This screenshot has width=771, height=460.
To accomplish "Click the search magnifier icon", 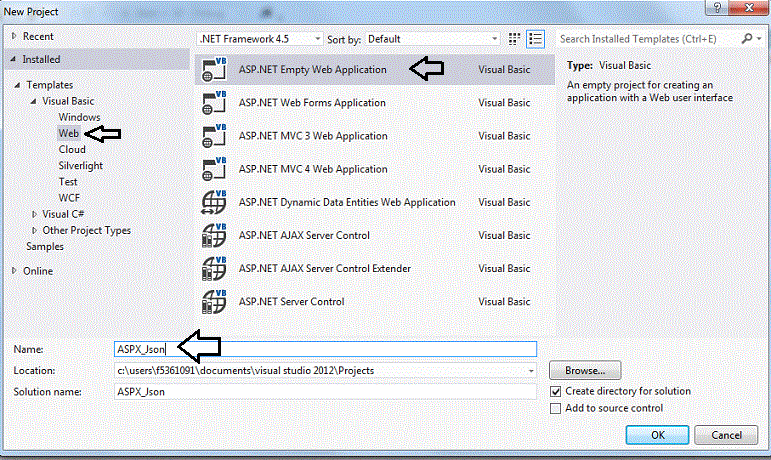I will [x=747, y=38].
